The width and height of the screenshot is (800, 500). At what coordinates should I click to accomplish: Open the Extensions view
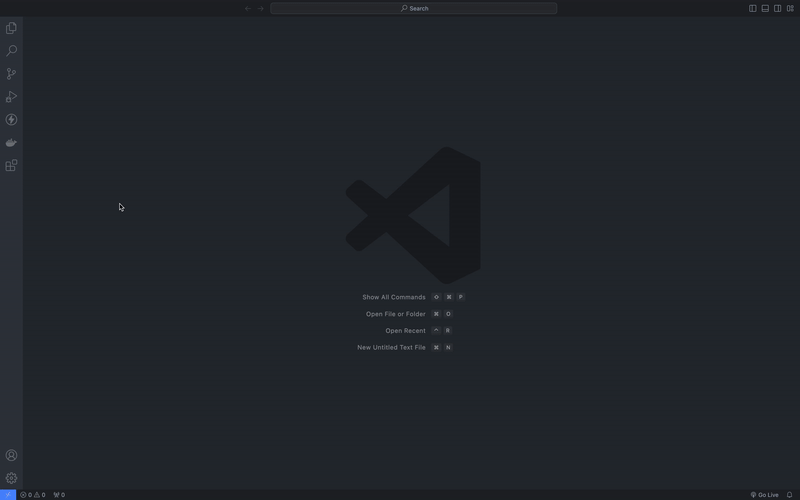click(11, 165)
